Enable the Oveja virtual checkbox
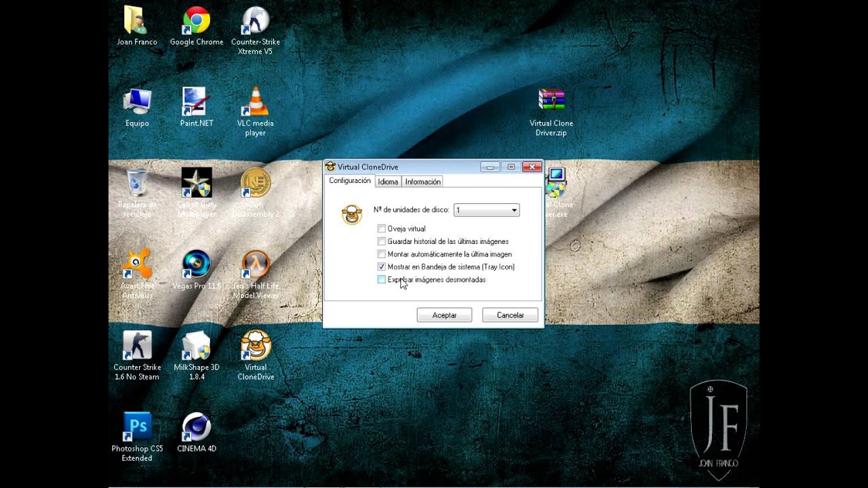Screen dimensions: 868x488 tap(382, 229)
